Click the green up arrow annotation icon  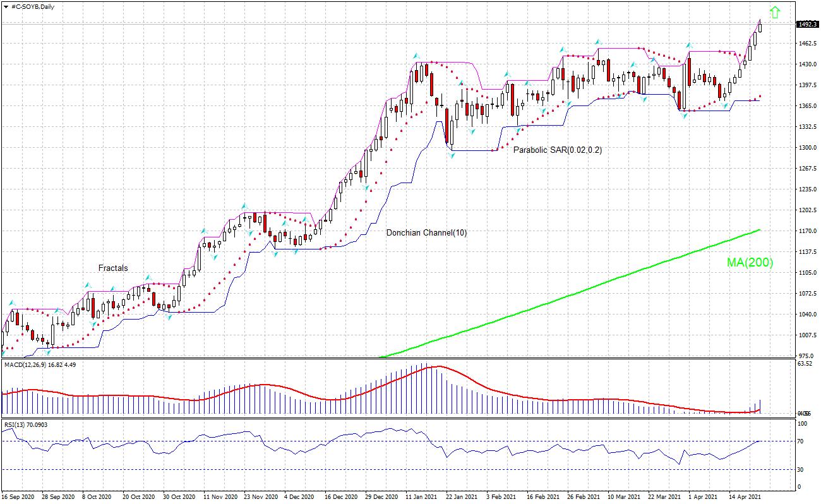click(776, 13)
